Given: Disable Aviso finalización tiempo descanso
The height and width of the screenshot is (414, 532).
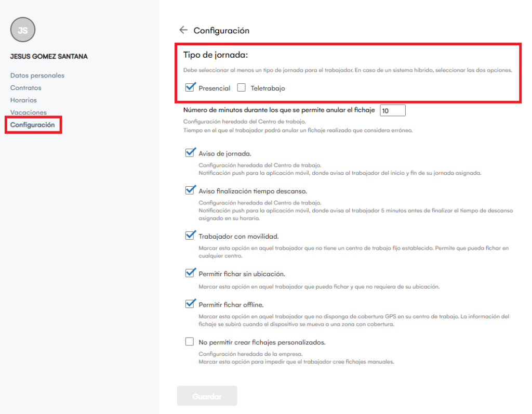Looking at the screenshot, I should click(190, 191).
